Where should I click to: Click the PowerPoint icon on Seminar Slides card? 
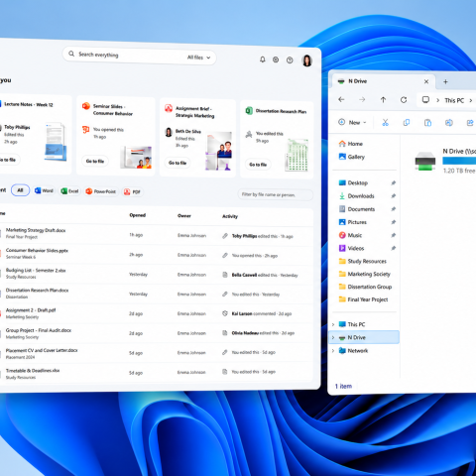[x=86, y=106]
